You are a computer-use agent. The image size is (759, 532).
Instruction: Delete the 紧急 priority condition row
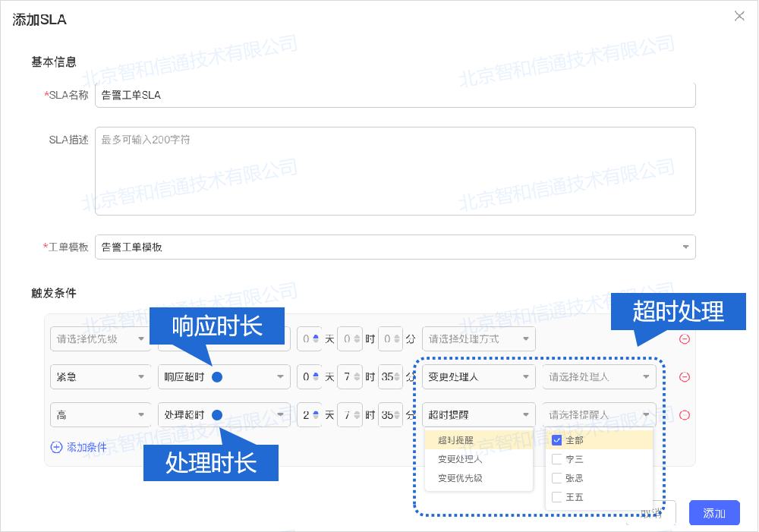coord(684,376)
